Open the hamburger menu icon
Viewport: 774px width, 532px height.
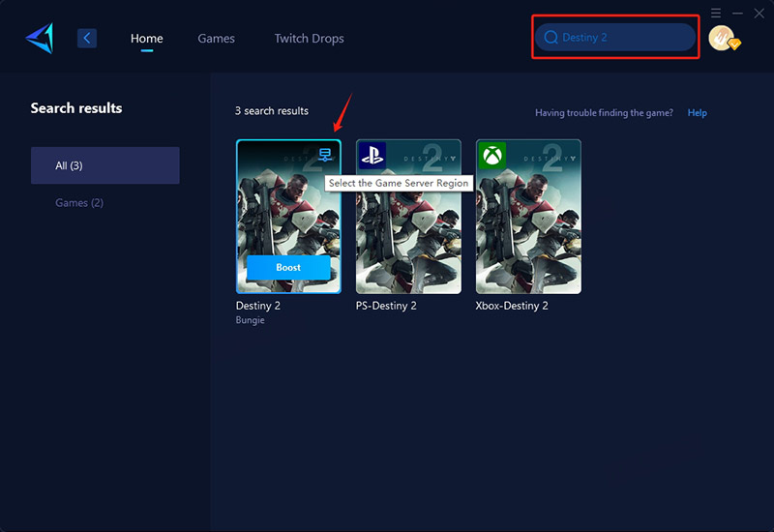716,13
